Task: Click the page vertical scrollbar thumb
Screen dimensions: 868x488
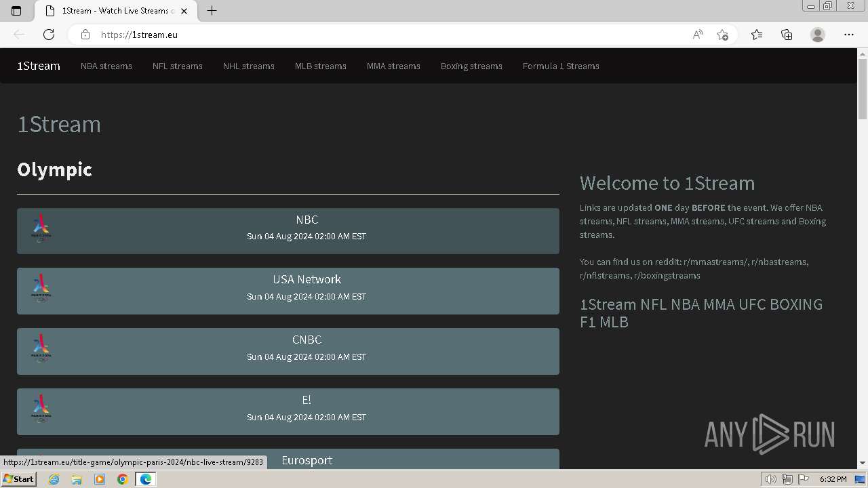Action: coord(863,89)
